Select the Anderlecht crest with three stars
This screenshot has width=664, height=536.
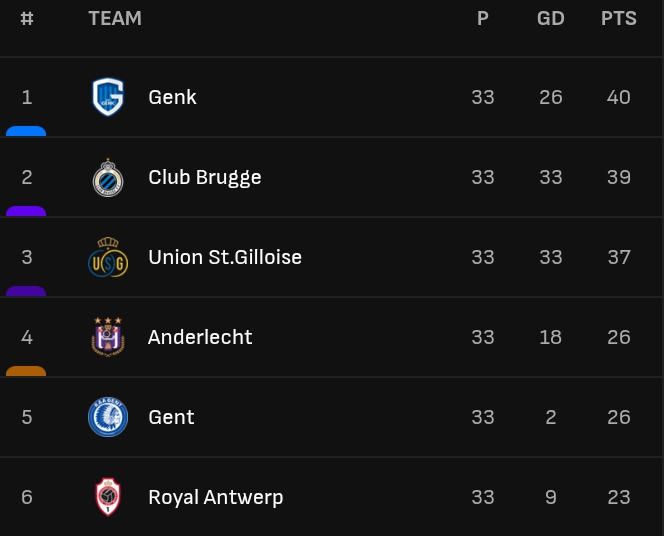pyautogui.click(x=108, y=337)
